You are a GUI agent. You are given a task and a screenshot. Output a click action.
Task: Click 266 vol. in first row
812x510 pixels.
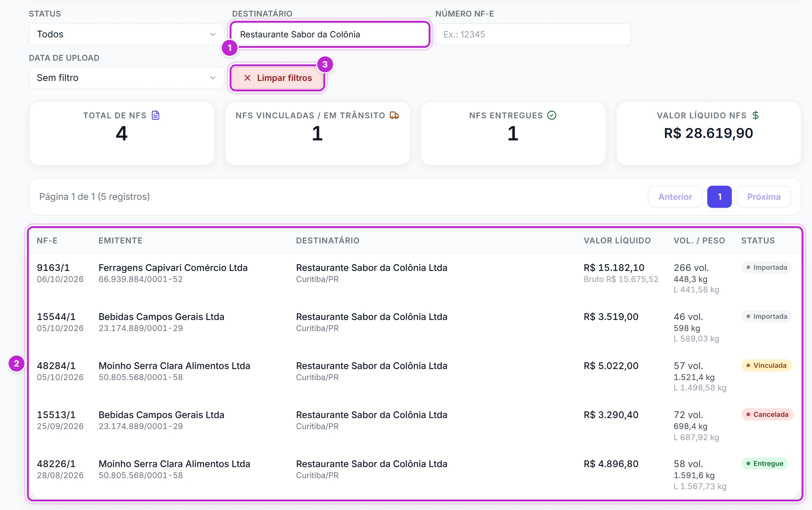click(x=691, y=268)
